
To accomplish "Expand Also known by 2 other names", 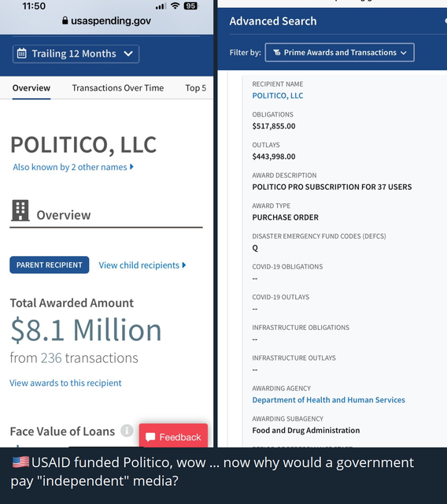I will (x=73, y=167).
